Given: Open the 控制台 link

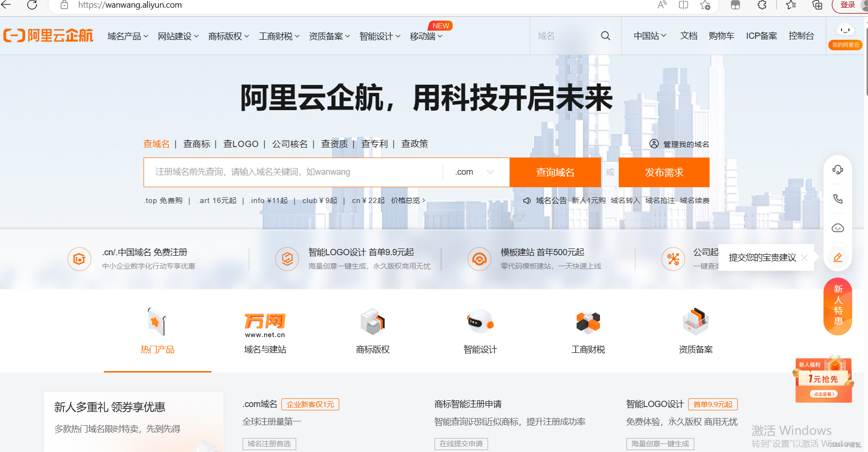Looking at the screenshot, I should coord(801,36).
